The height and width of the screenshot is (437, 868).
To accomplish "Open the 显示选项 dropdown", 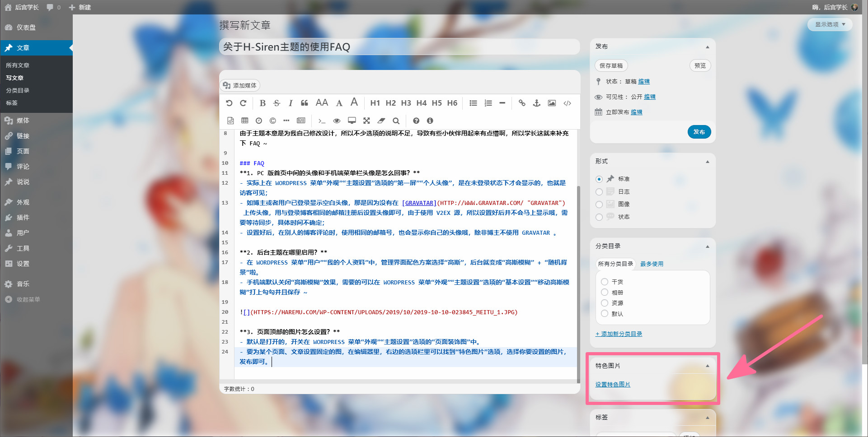I will click(x=830, y=24).
